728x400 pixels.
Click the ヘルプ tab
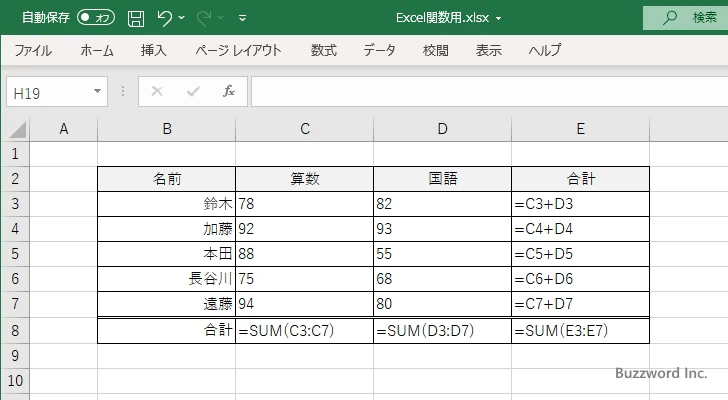[545, 50]
